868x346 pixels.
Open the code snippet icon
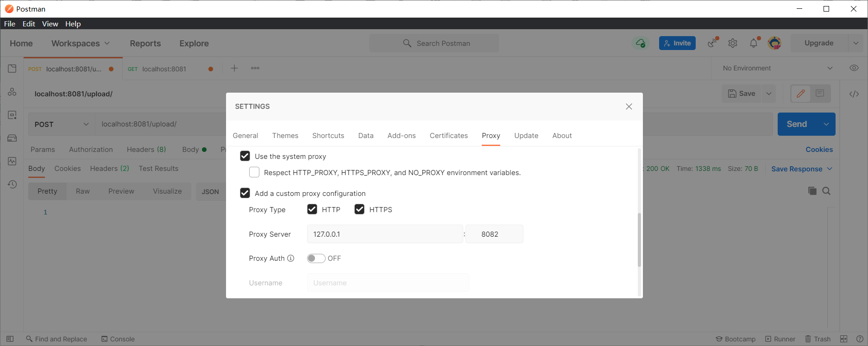click(854, 94)
